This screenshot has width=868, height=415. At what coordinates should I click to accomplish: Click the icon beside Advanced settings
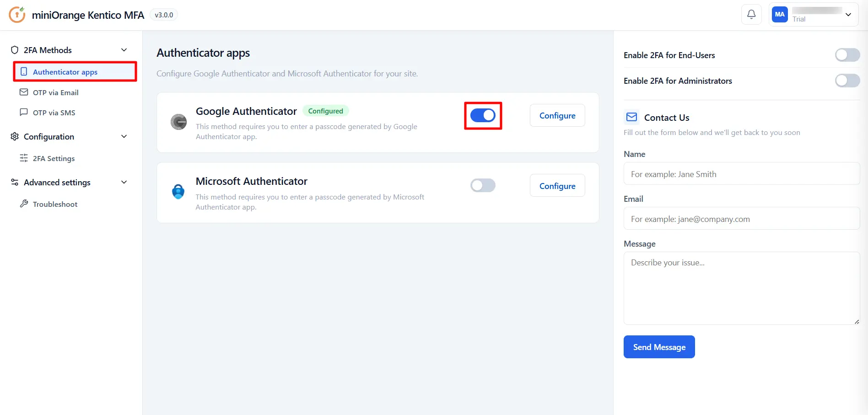[15, 182]
